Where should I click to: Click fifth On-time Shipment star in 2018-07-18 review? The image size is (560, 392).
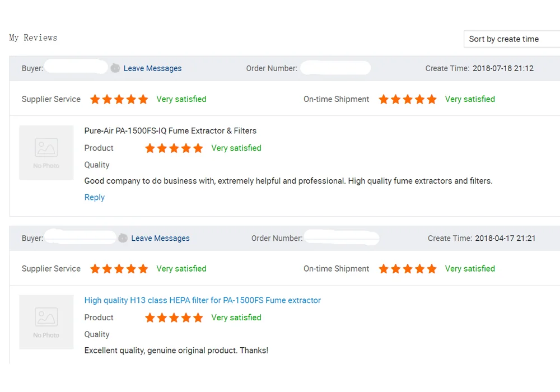432,99
